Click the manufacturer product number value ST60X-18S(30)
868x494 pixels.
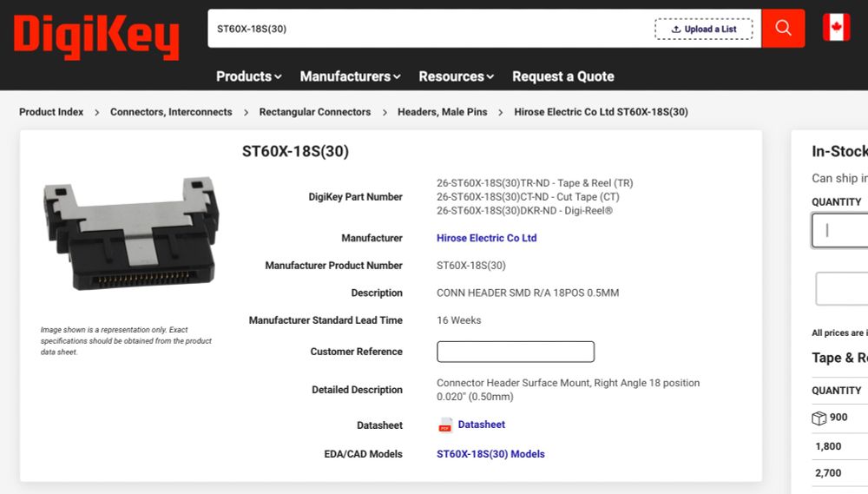point(471,266)
